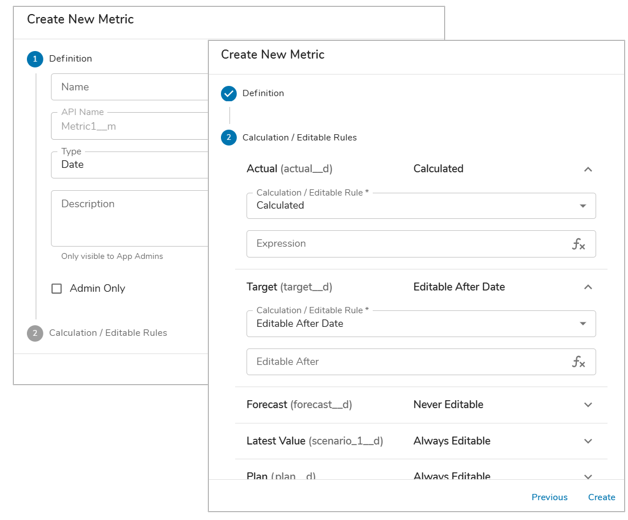The height and width of the screenshot is (520, 628).
Task: Expand the Latest Value section
Action: click(x=588, y=441)
